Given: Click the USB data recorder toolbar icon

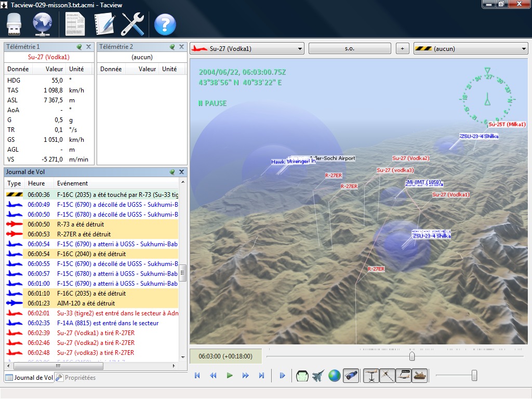Looking at the screenshot, I should pos(14,24).
